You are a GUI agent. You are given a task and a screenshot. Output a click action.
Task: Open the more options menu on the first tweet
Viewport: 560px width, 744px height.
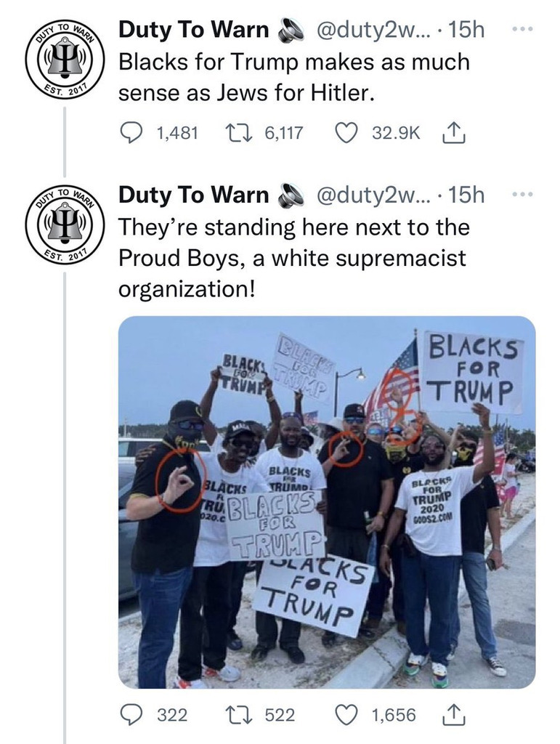(523, 29)
